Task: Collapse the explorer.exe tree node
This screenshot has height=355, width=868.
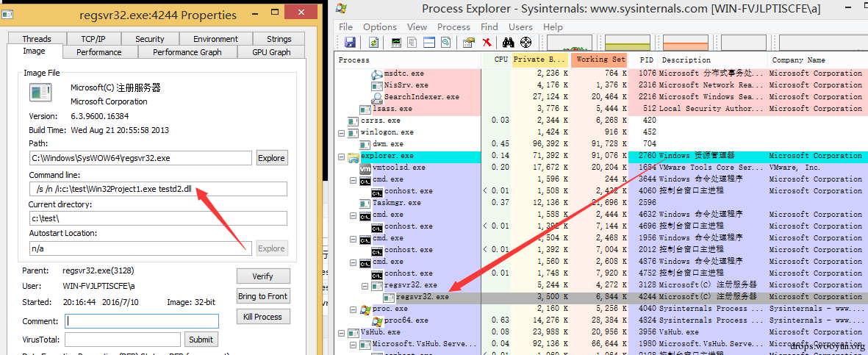Action: 341,157
